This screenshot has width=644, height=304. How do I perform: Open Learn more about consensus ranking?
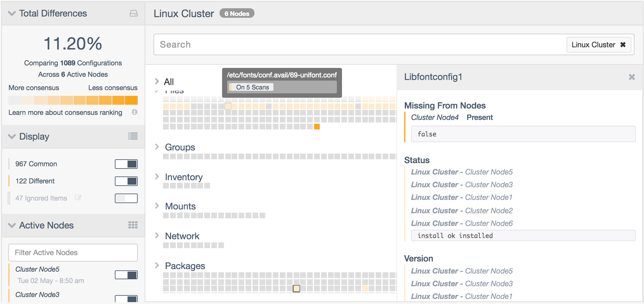point(65,112)
